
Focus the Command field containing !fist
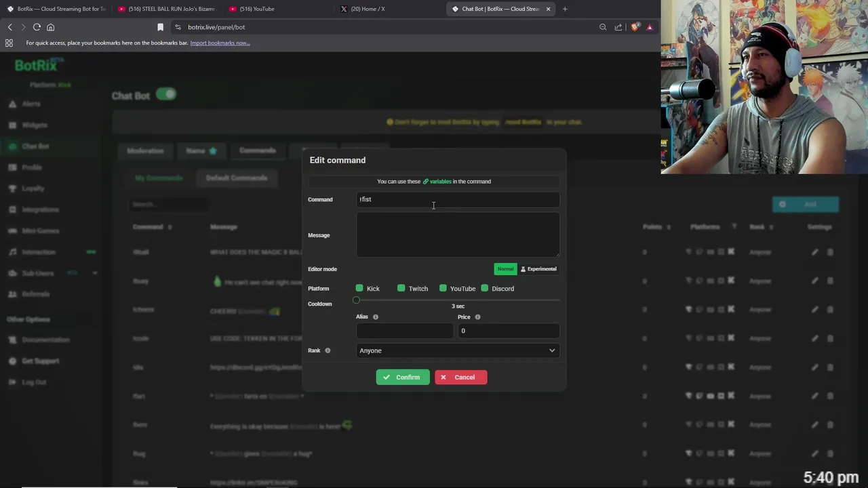click(x=458, y=199)
